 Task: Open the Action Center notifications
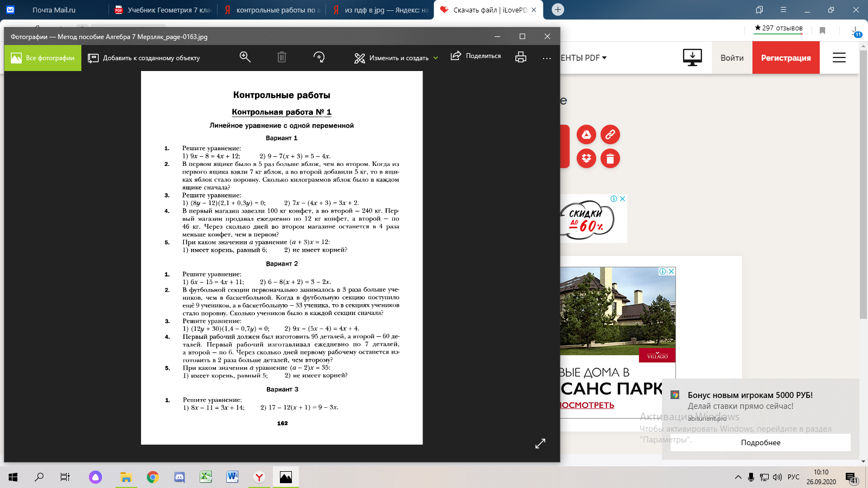852,478
